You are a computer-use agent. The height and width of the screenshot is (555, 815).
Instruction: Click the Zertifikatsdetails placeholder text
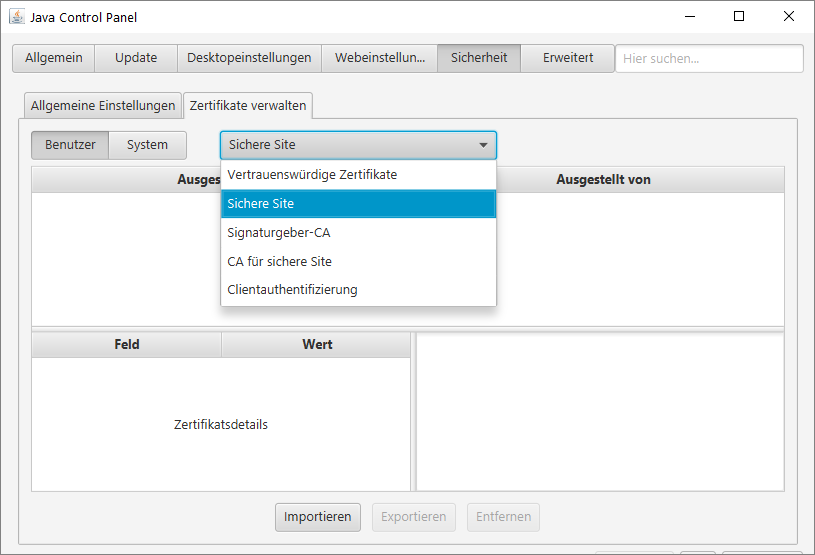tap(221, 425)
